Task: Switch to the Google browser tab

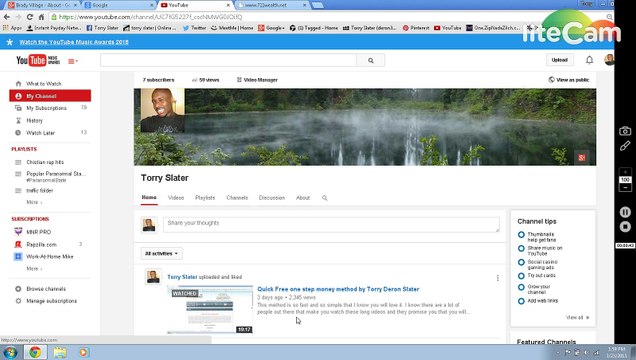Action: pyautogui.click(x=118, y=5)
